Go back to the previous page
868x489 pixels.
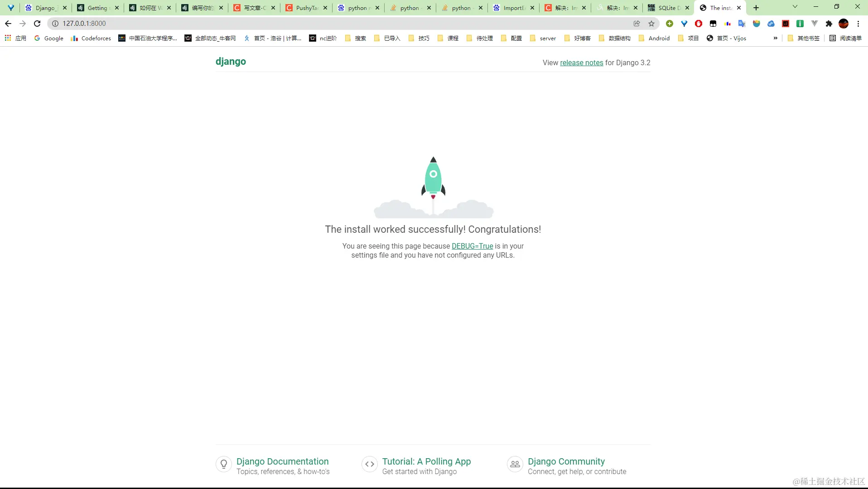pos(8,24)
